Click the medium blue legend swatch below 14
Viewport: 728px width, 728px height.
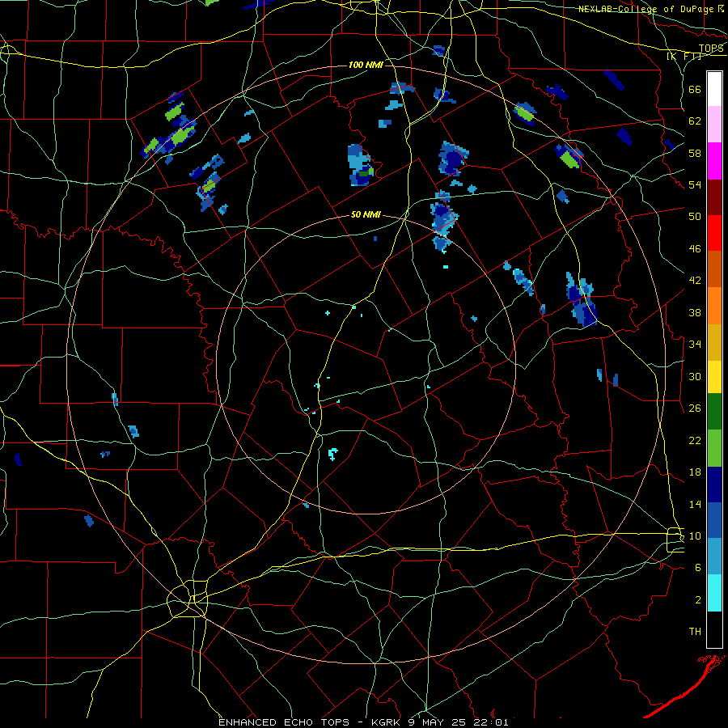[x=714, y=520]
